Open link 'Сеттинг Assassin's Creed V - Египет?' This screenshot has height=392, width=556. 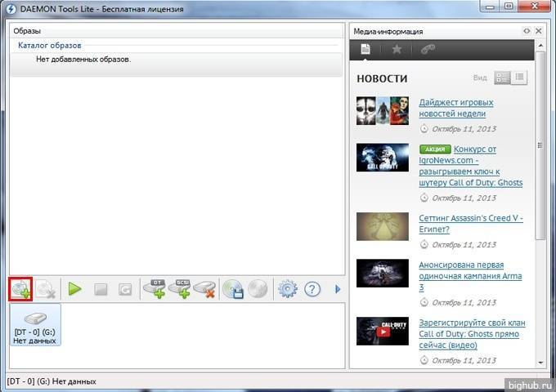point(471,224)
